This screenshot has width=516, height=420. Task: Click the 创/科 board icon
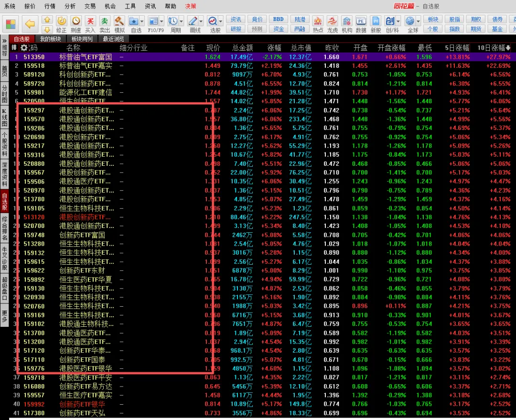pos(390,21)
